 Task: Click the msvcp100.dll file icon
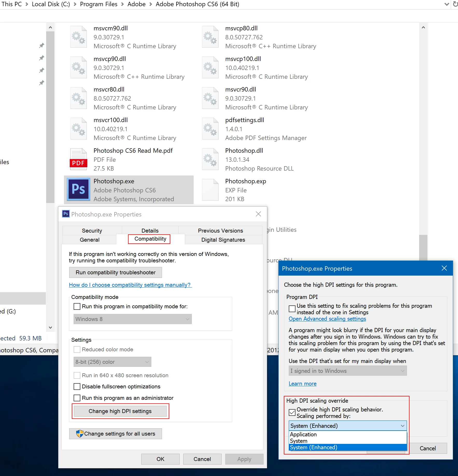210,67
